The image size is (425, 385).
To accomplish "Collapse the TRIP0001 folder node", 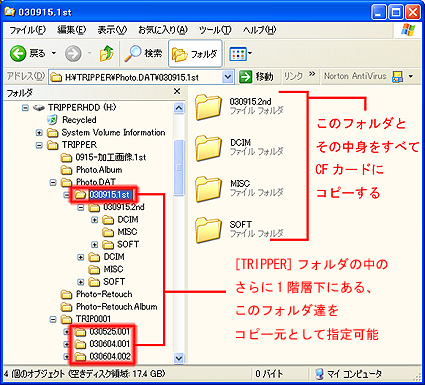I will point(53,319).
